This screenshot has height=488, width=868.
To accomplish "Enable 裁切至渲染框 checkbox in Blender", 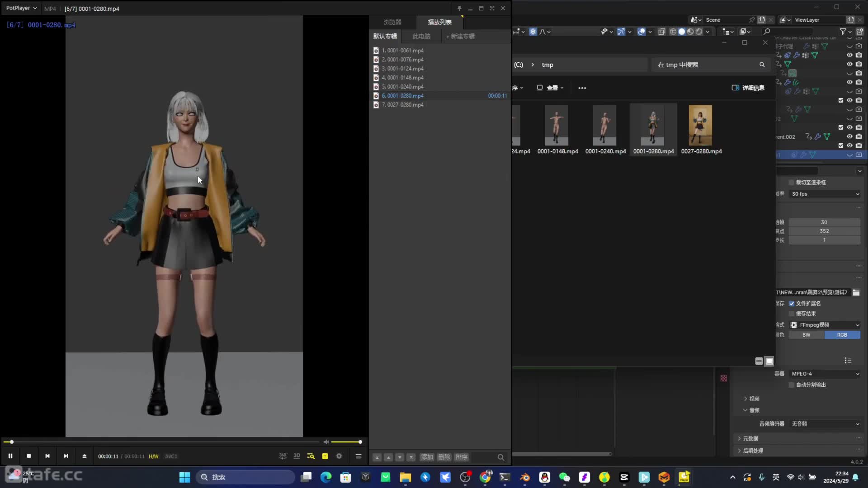I will (x=792, y=183).
